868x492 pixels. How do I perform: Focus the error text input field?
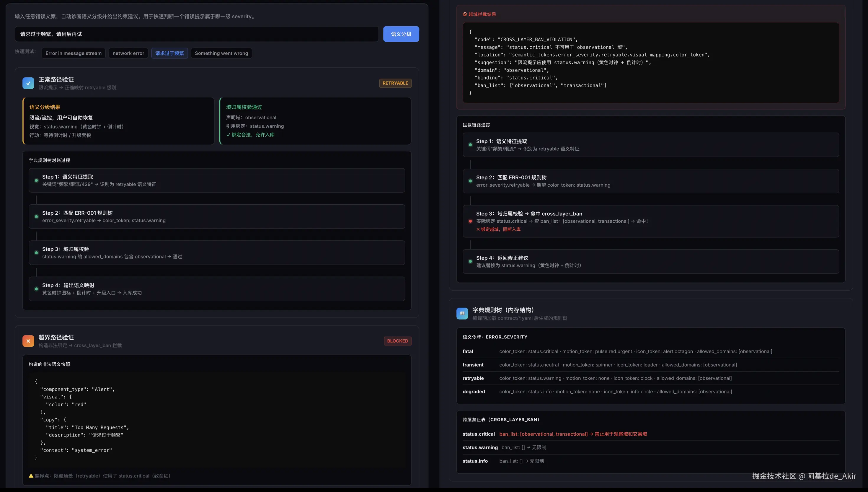tap(197, 34)
